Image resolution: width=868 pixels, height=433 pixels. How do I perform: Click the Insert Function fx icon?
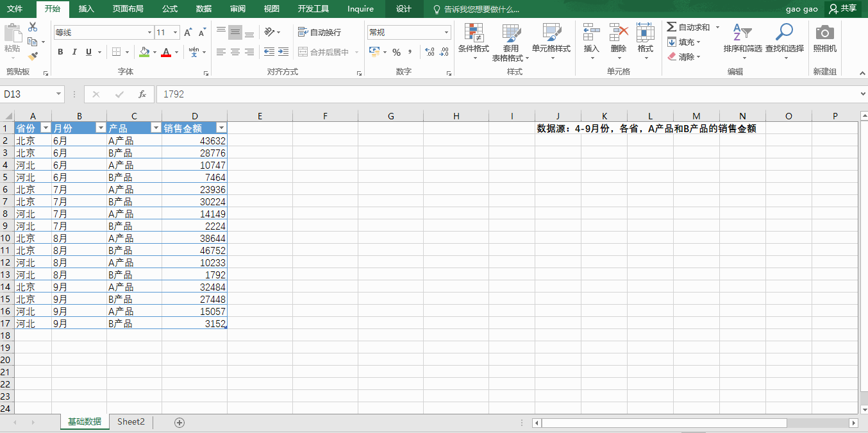coord(142,94)
